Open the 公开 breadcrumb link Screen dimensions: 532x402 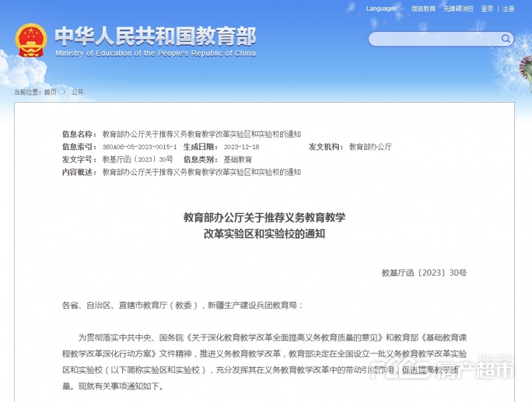point(77,92)
